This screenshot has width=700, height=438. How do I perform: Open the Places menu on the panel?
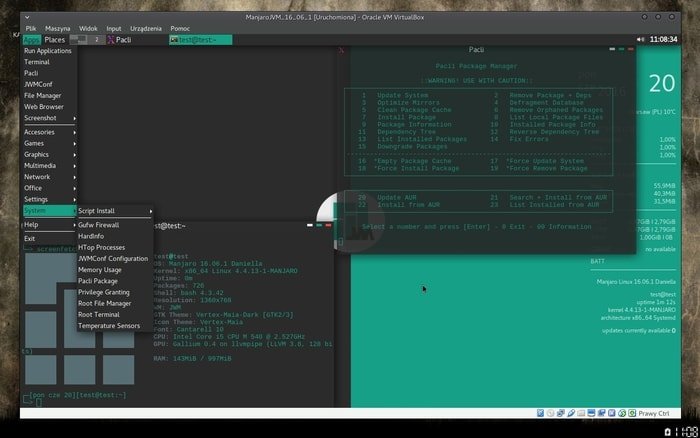(x=55, y=40)
